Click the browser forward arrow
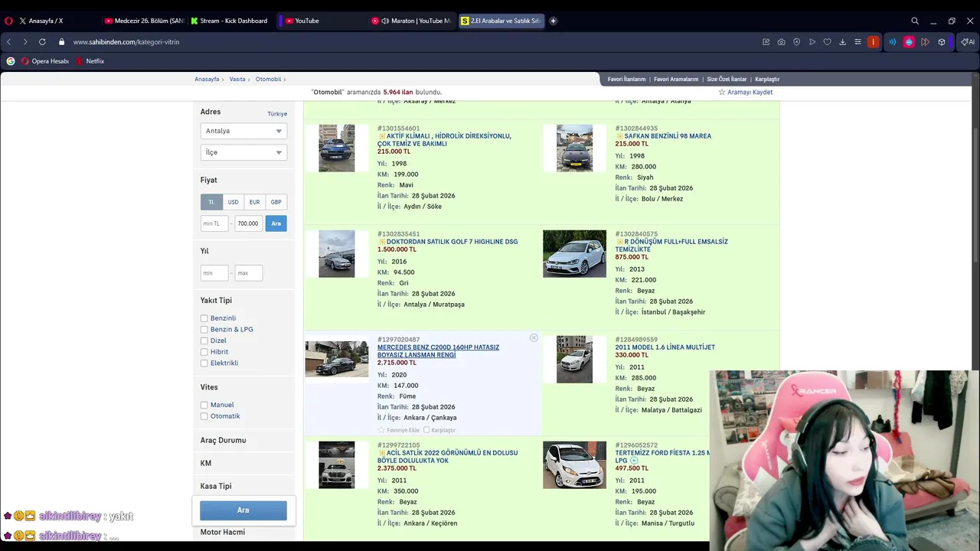The height and width of the screenshot is (551, 980). click(25, 42)
